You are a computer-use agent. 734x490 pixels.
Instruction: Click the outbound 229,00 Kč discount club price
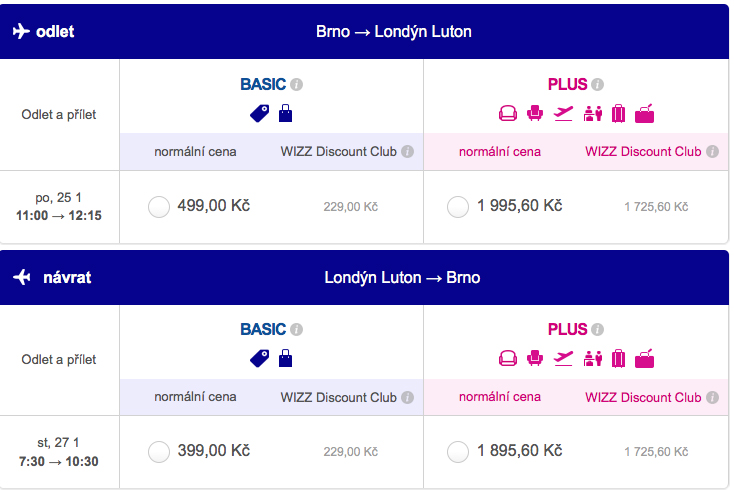click(x=351, y=207)
